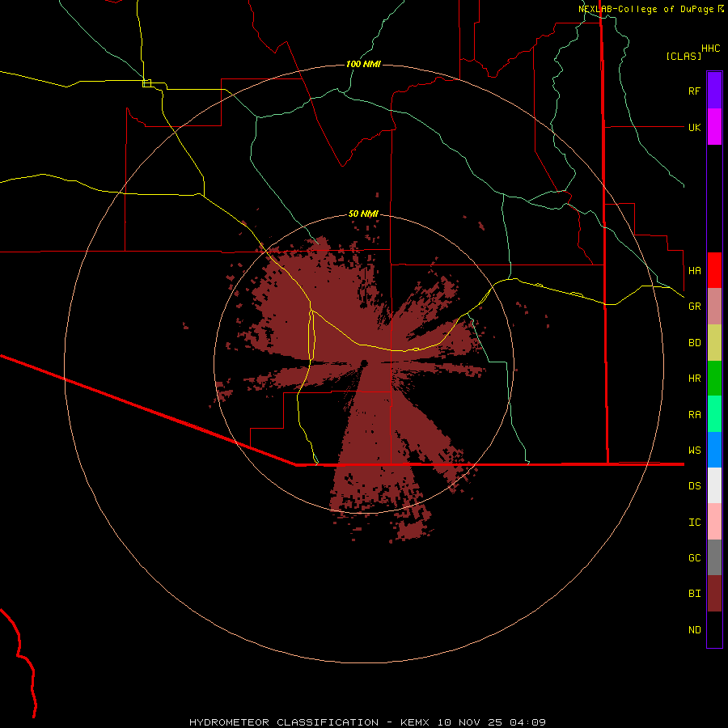Click the GR legend label
The width and height of the screenshot is (728, 728).
click(694, 307)
